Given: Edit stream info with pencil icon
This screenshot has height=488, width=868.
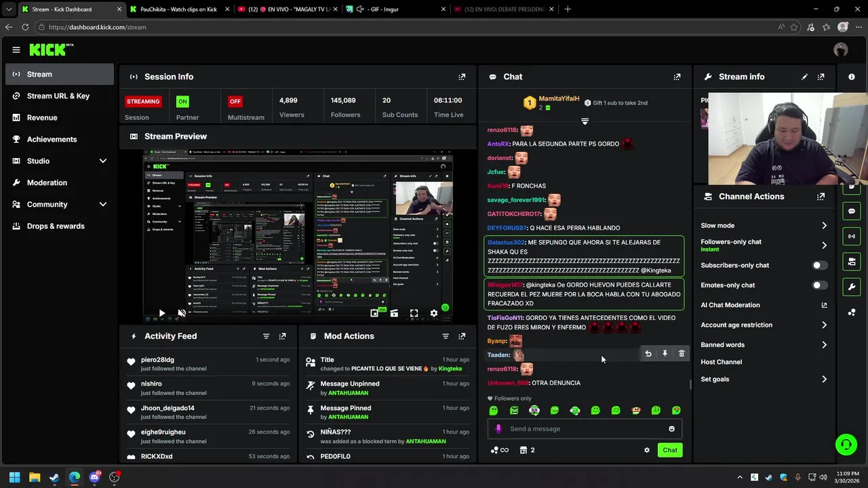Looking at the screenshot, I should point(804,77).
